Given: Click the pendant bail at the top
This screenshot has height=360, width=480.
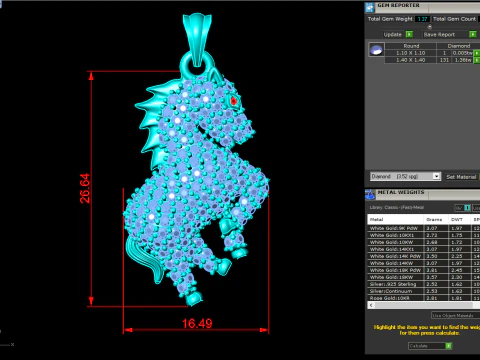Looking at the screenshot, I should 197,39.
